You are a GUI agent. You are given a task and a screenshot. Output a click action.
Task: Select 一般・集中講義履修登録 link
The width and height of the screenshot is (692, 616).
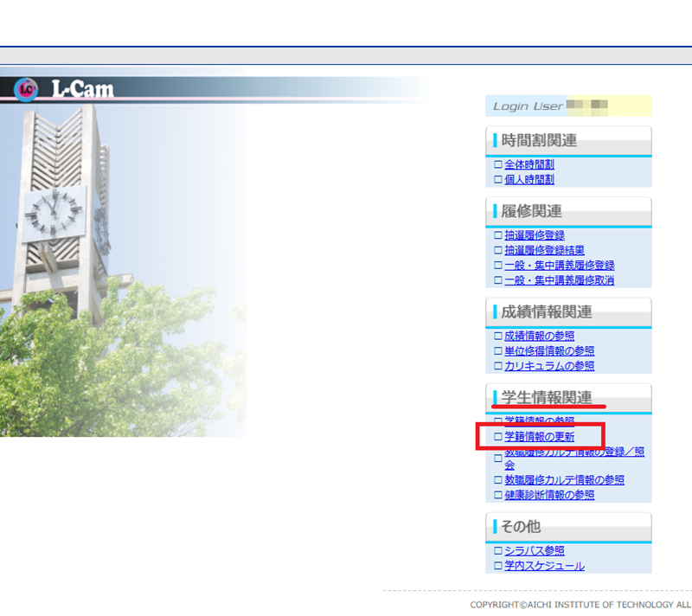point(559,265)
